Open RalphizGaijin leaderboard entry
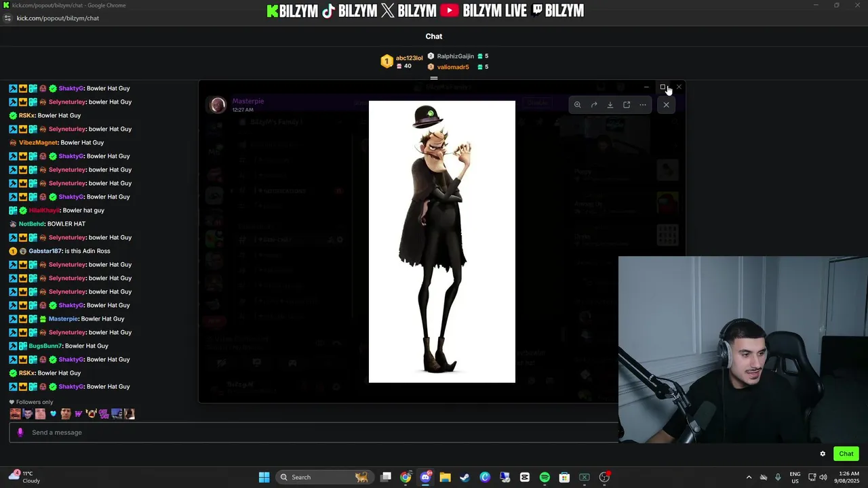This screenshot has height=488, width=868. pyautogui.click(x=458, y=56)
